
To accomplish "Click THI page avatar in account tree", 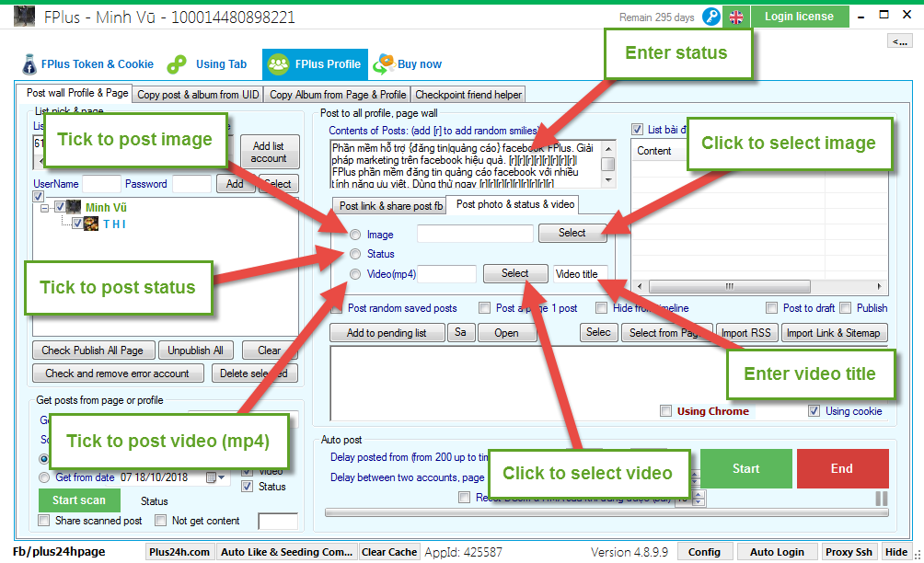I will click(91, 224).
